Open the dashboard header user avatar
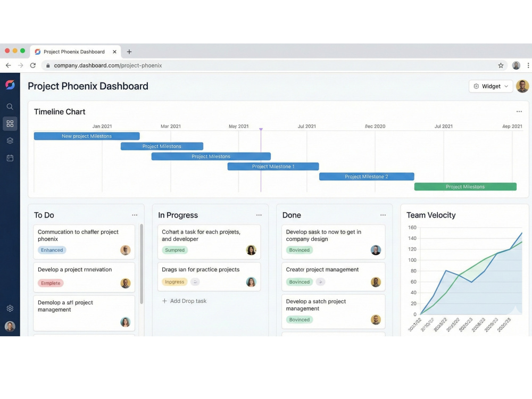Viewport: 532px width, 399px height. [x=522, y=86]
